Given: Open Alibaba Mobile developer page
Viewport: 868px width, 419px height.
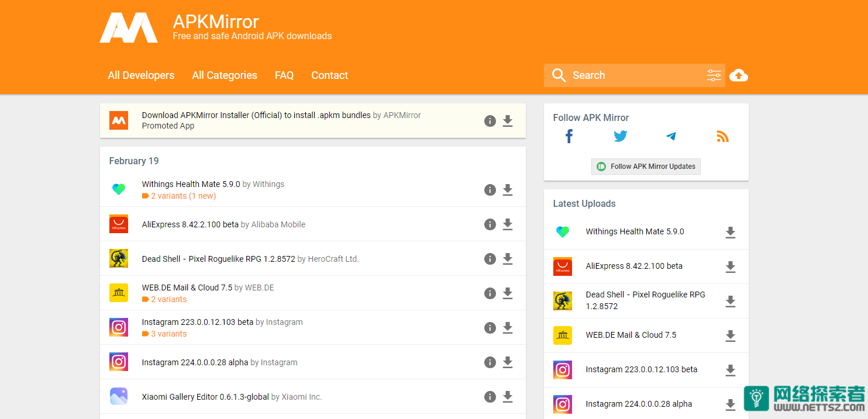Looking at the screenshot, I should coord(278,224).
